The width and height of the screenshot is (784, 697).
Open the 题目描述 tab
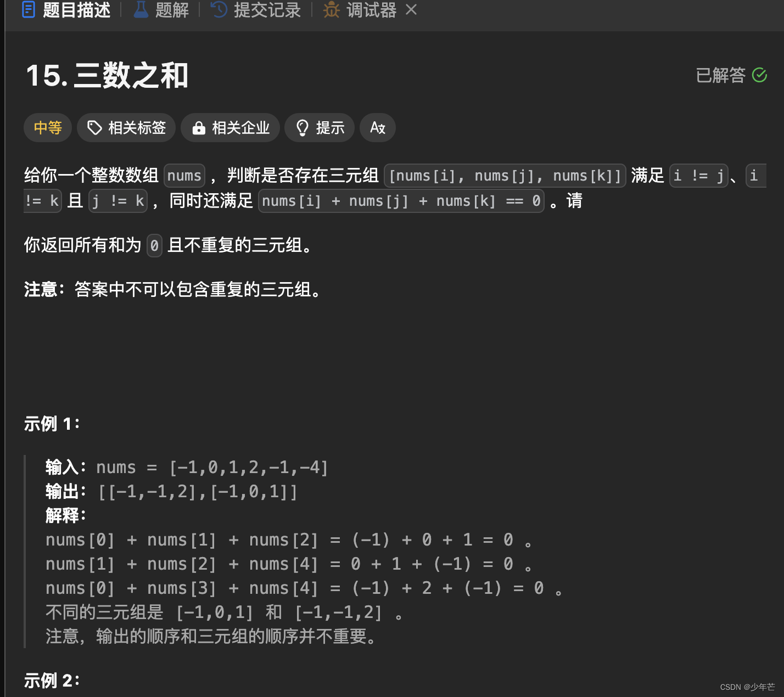click(66, 10)
